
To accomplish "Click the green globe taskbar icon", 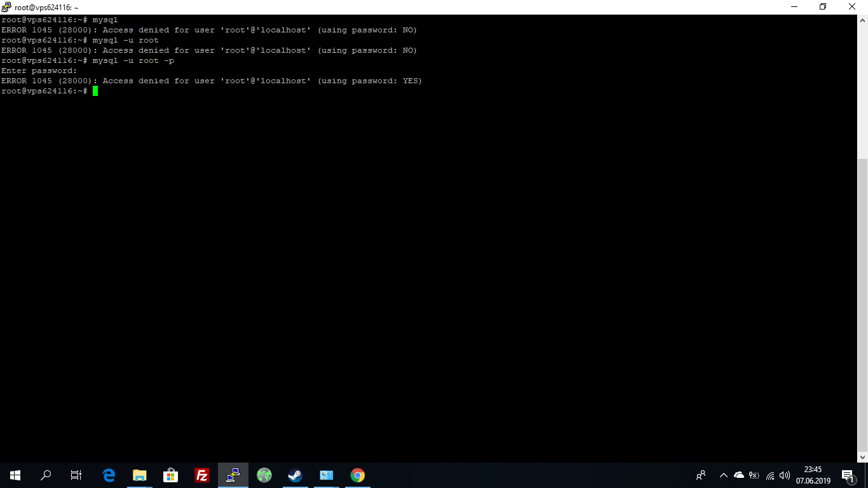I will click(264, 475).
